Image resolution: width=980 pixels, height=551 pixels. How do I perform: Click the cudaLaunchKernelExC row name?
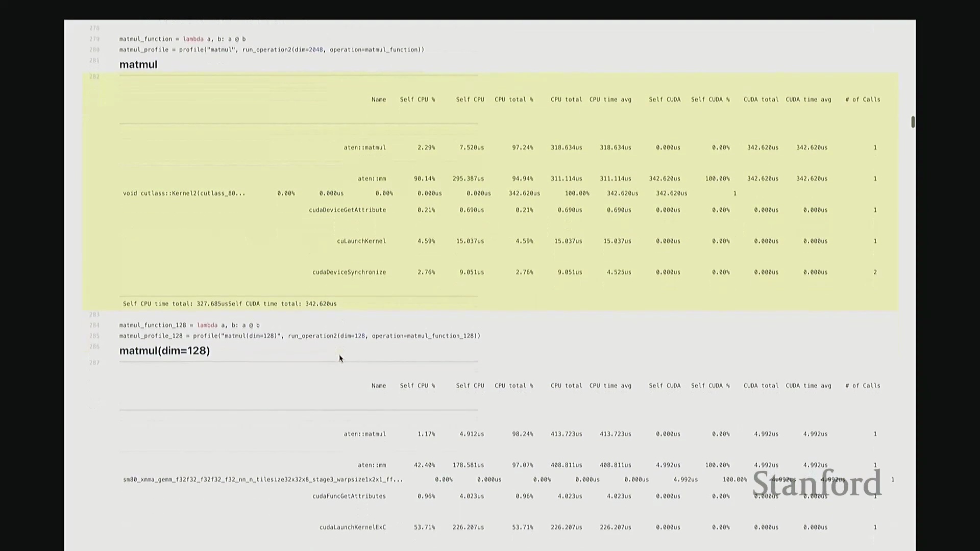[x=352, y=528]
